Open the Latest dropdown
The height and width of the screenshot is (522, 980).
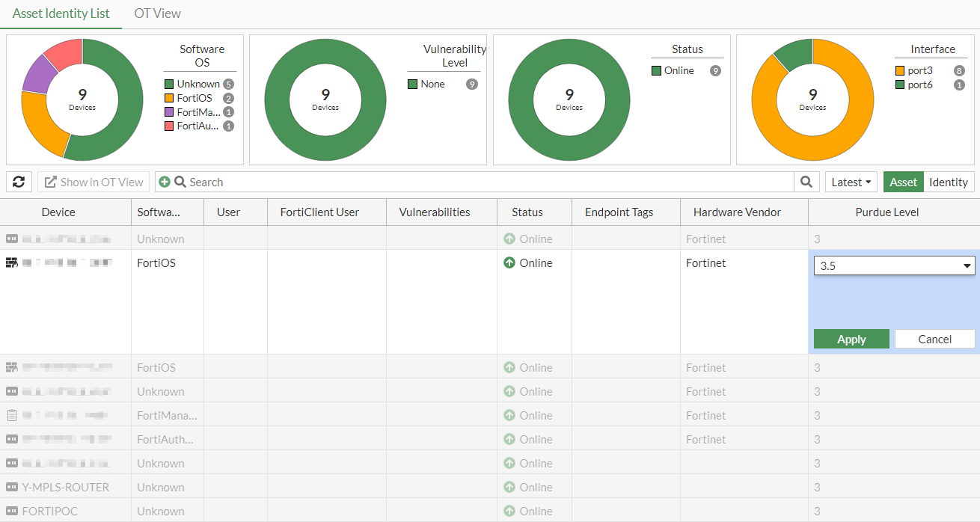tap(851, 182)
